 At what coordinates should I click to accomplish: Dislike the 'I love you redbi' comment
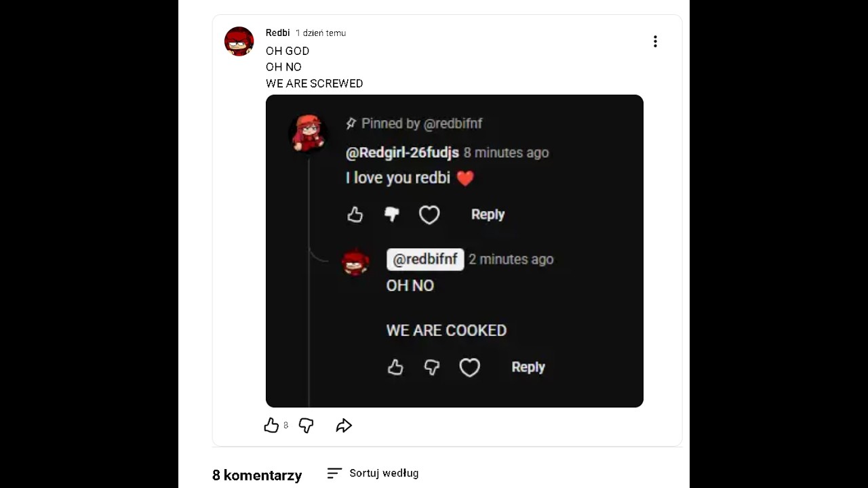point(392,215)
